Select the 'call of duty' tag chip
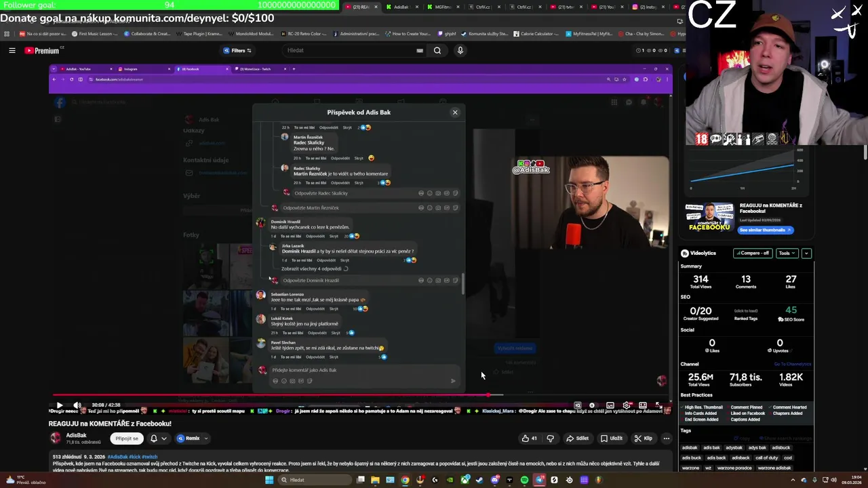This screenshot has width=868, height=488. (766, 457)
